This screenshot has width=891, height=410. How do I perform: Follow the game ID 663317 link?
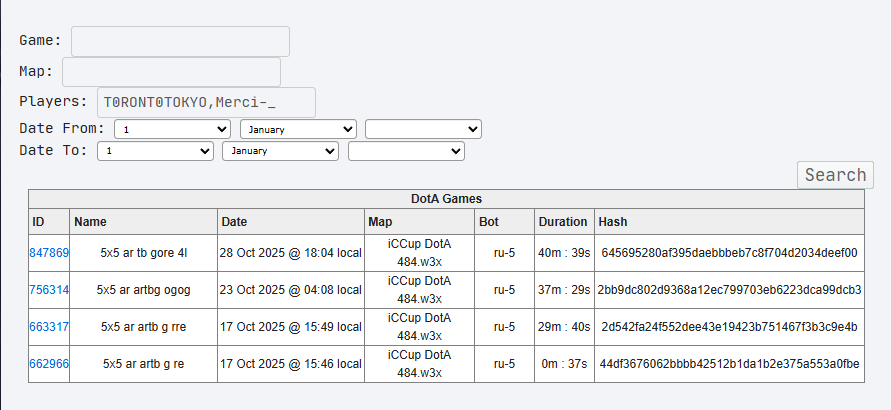tap(49, 327)
